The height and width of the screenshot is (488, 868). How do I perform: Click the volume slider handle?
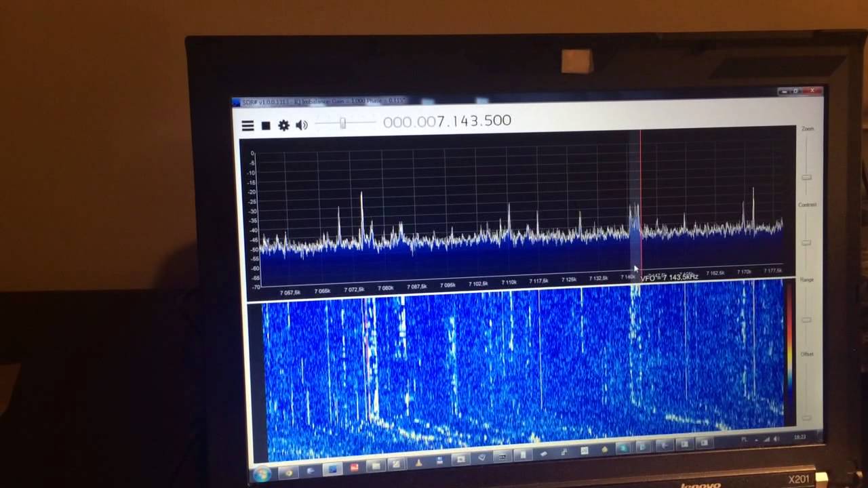pyautogui.click(x=343, y=123)
